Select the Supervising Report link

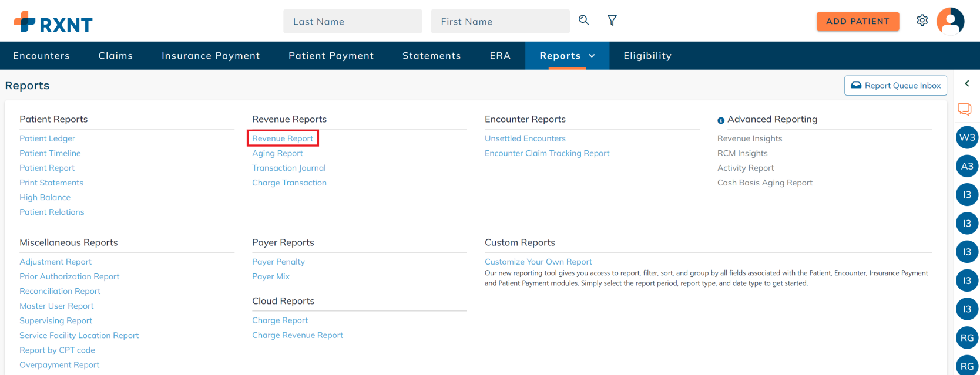coord(56,320)
